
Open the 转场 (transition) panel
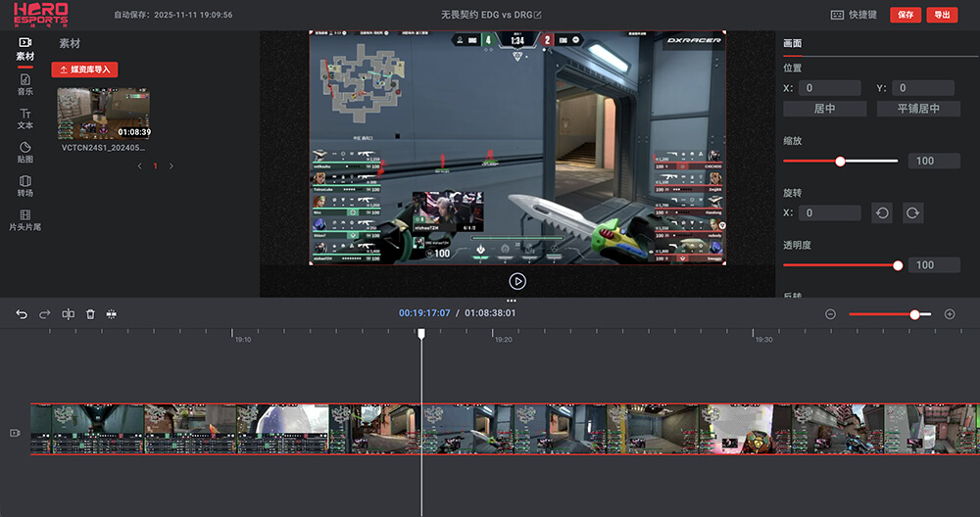(24, 186)
